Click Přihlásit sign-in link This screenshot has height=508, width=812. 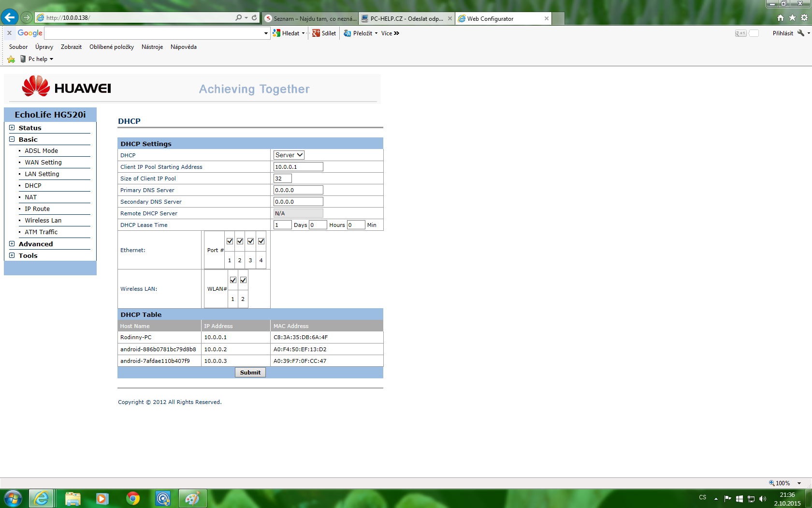click(783, 33)
